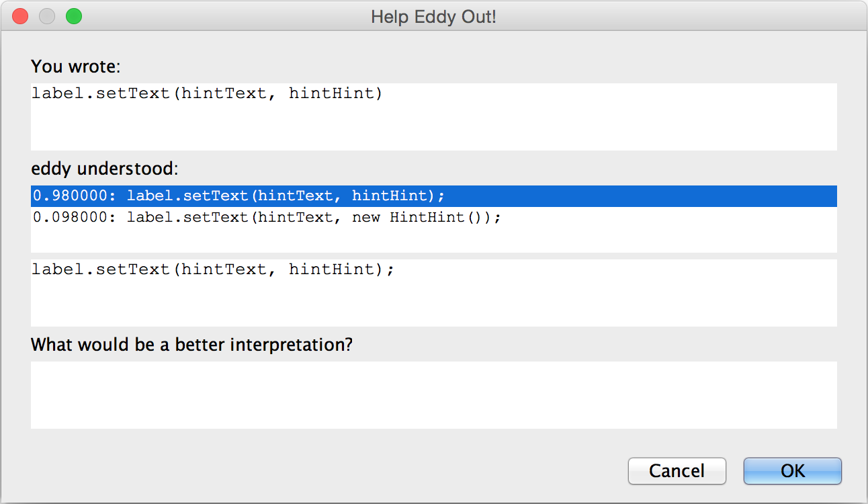This screenshot has height=504, width=868.
Task: Click the gray minimize window button
Action: coord(47,16)
